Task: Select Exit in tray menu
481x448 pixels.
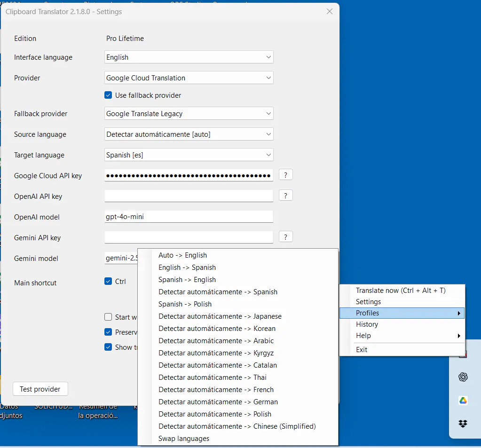Action: (x=402, y=350)
